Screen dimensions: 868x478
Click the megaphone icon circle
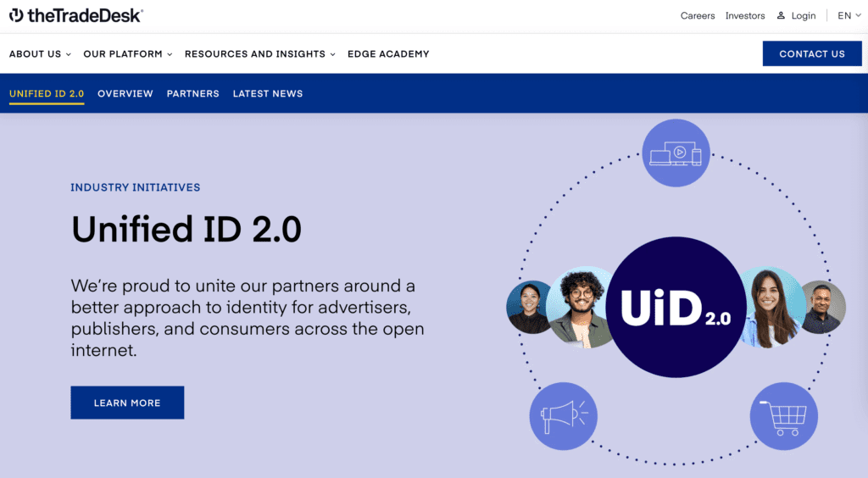(x=563, y=415)
